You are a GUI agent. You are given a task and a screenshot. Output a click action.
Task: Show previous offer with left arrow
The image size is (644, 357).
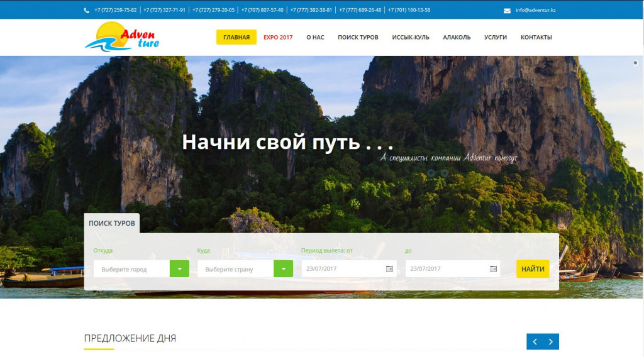[535, 341]
